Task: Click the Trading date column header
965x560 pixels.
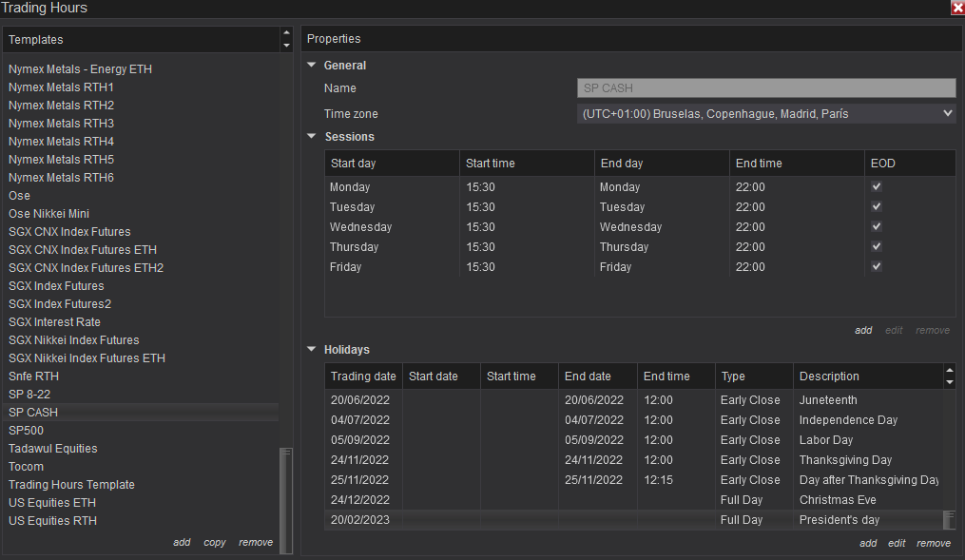Action: [x=363, y=376]
